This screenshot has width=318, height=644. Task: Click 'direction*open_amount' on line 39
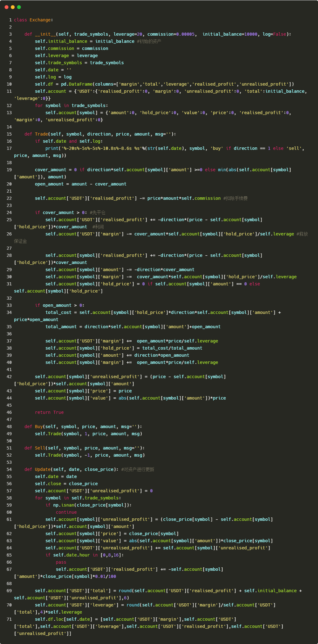pos(161,355)
